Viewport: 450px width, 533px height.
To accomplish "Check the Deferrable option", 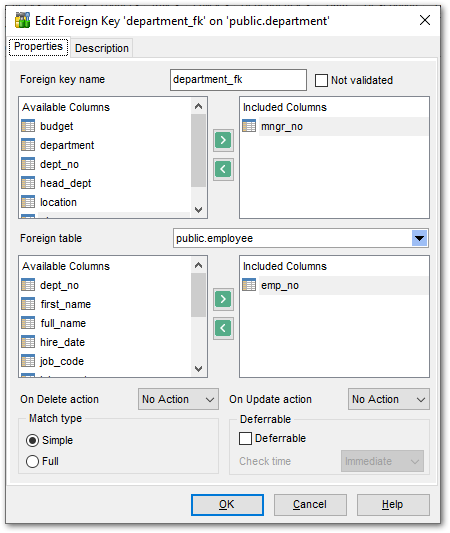I will 245,439.
